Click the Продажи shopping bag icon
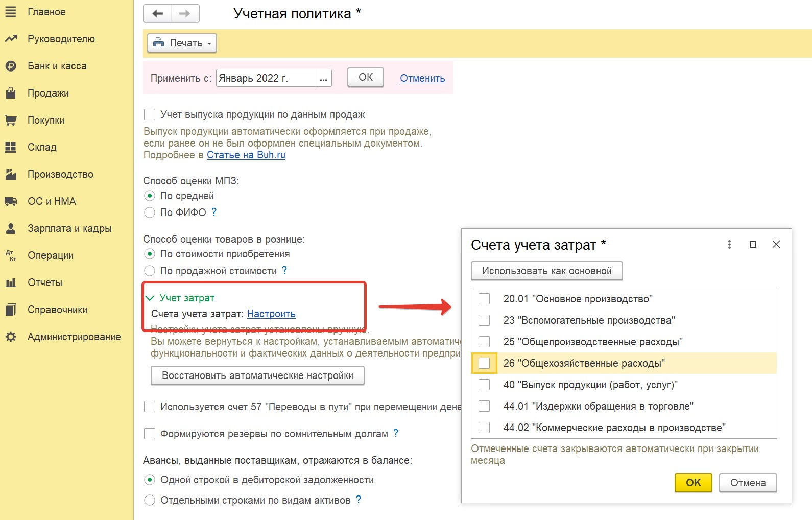This screenshot has width=812, height=520. pos(11,93)
